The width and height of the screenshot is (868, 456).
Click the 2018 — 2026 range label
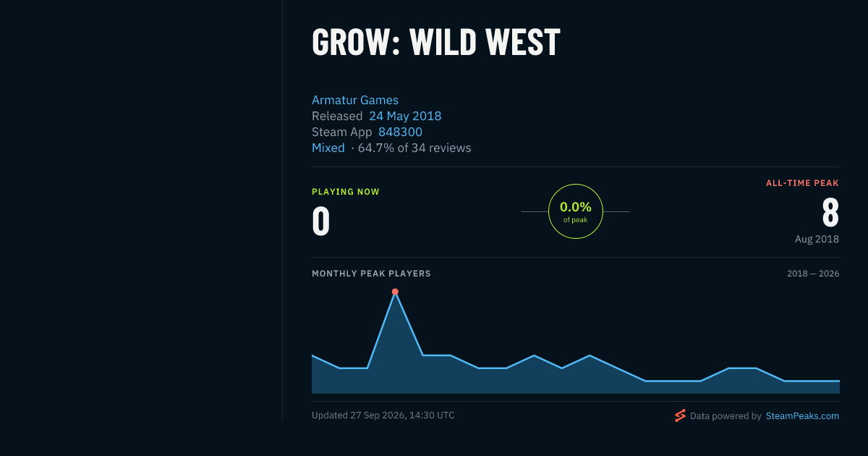813,274
